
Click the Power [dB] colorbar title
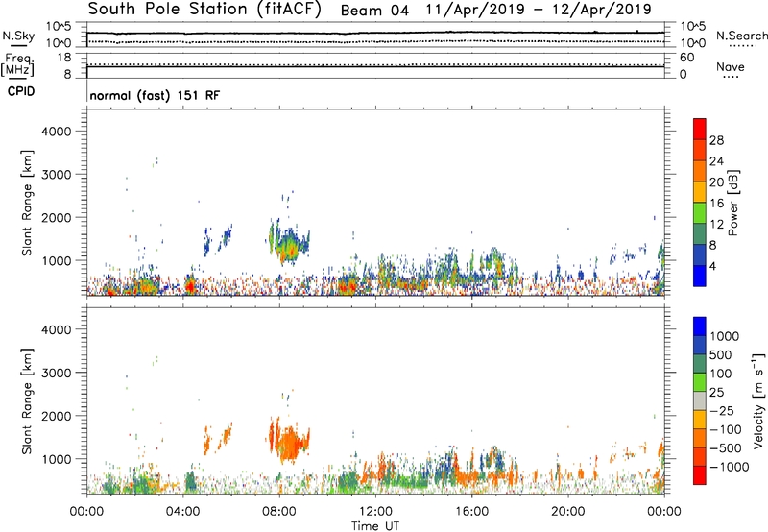[732, 203]
